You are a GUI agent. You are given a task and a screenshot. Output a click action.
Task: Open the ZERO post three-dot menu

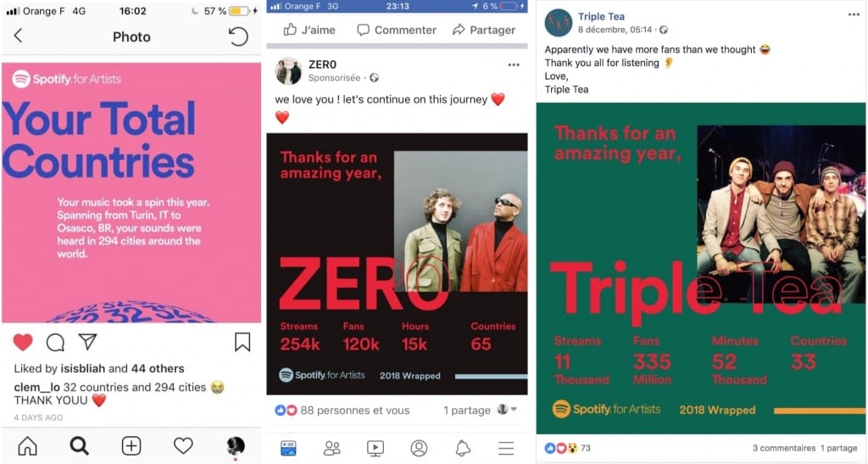point(514,64)
